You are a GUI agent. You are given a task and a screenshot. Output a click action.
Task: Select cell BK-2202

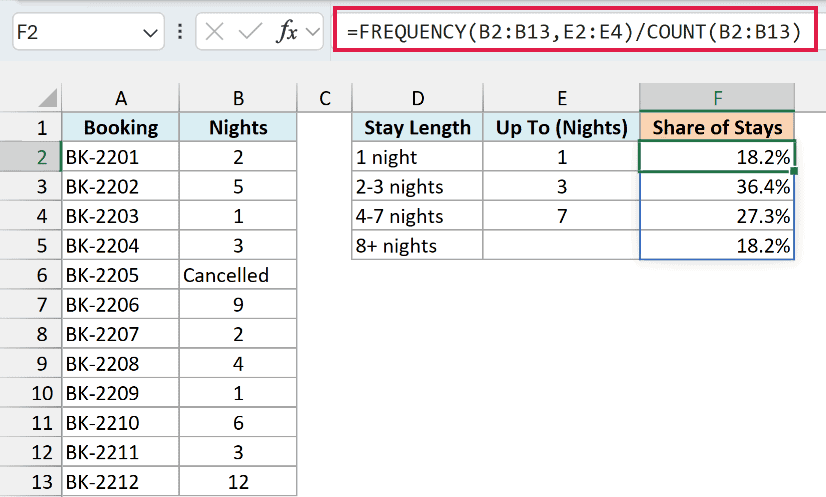point(121,187)
